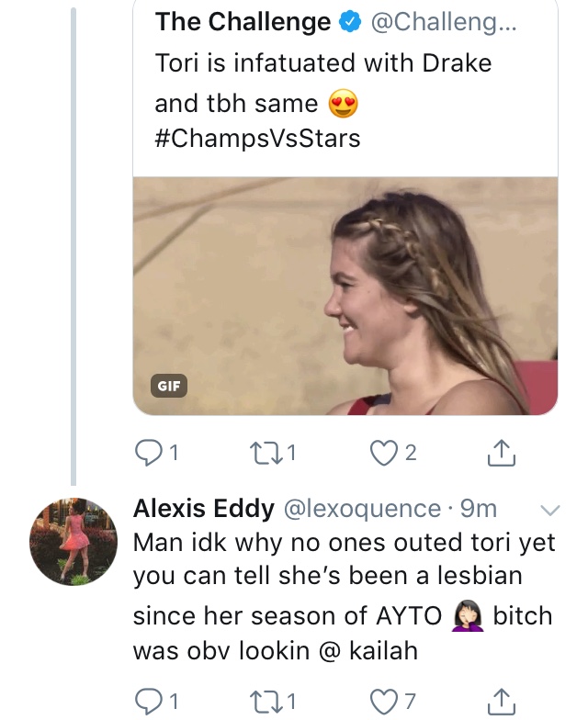The width and height of the screenshot is (588, 720).
Task: Share Alexis Eddy's tweet via upload icon
Action: 501,702
